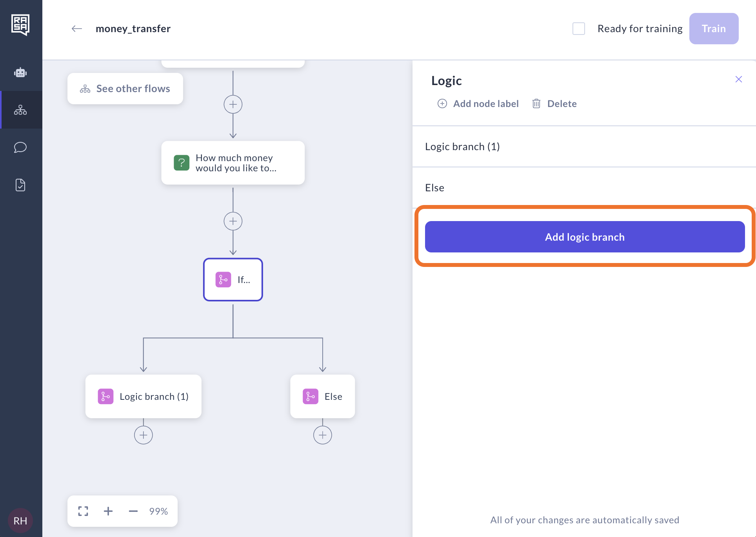756x537 pixels.
Task: Add a step below the Else node
Action: (323, 435)
